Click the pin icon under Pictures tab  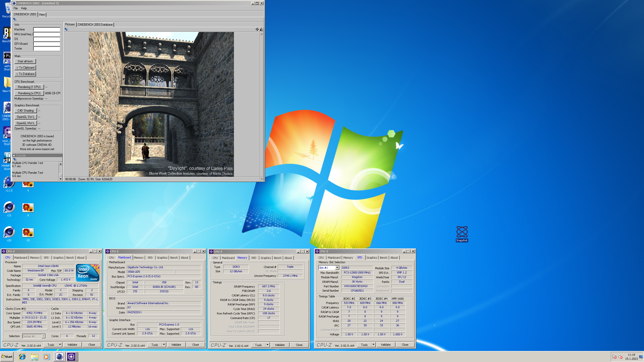point(66,29)
